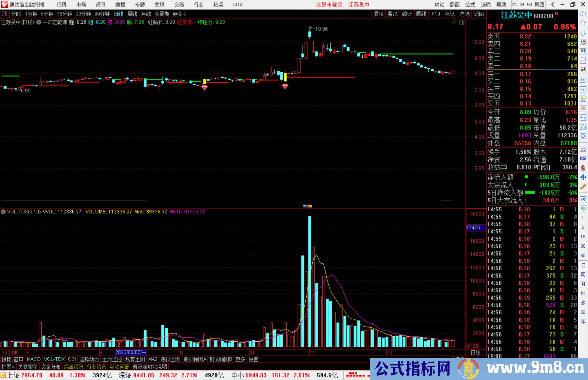Screen dimensions: 588x380
Task: Click the 设置 button in indicator bar
Action: tap(253, 359)
